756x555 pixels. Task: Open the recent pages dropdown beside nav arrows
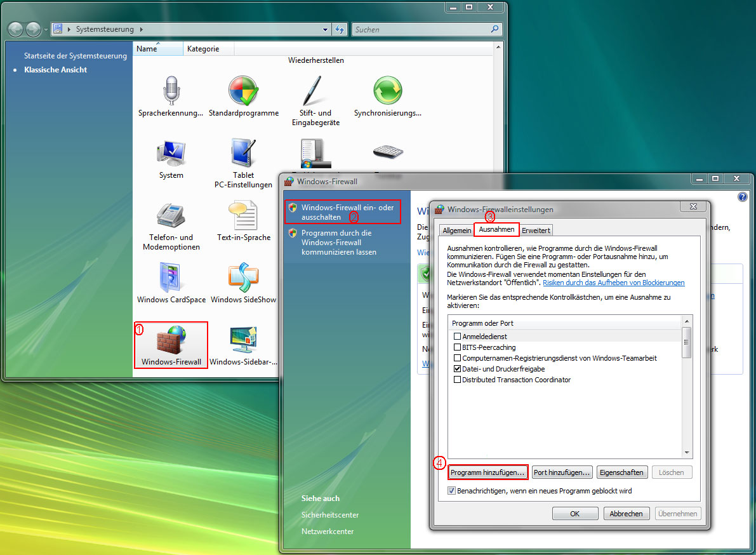click(x=46, y=30)
